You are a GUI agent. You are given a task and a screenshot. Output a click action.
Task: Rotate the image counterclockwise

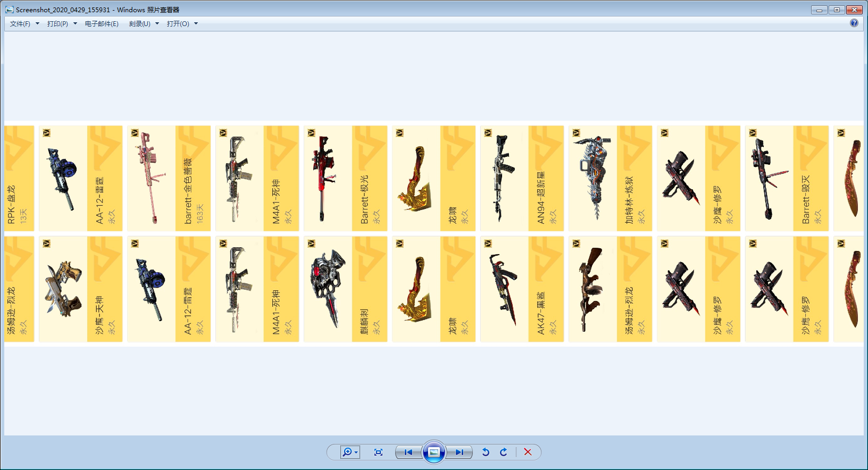pos(486,452)
